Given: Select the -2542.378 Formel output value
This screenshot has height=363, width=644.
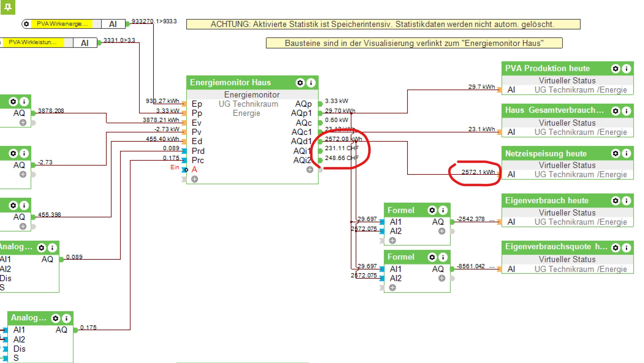Looking at the screenshot, I should [471, 219].
